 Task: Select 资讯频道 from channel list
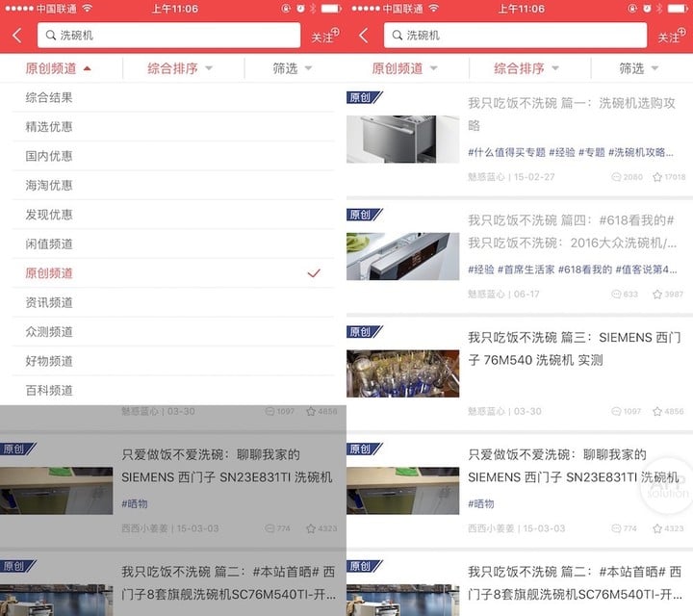pos(173,302)
